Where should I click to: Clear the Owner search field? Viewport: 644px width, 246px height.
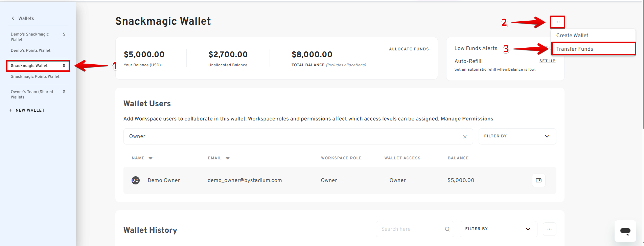(465, 137)
